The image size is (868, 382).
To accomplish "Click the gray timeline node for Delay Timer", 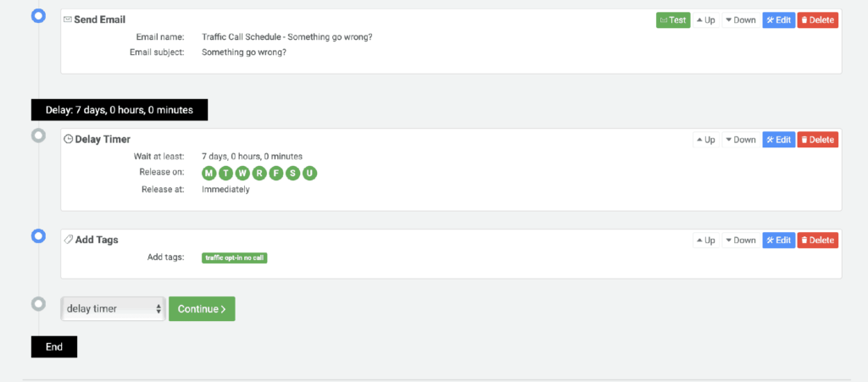I will [38, 136].
